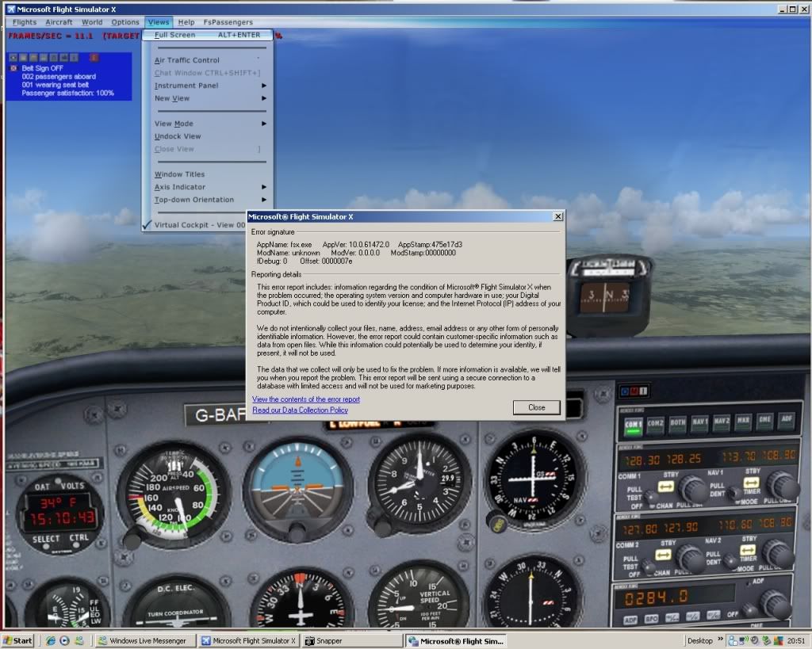Viewport: 812px width, 649px height.
Task: Open the Aircraft menu
Action: pos(59,22)
